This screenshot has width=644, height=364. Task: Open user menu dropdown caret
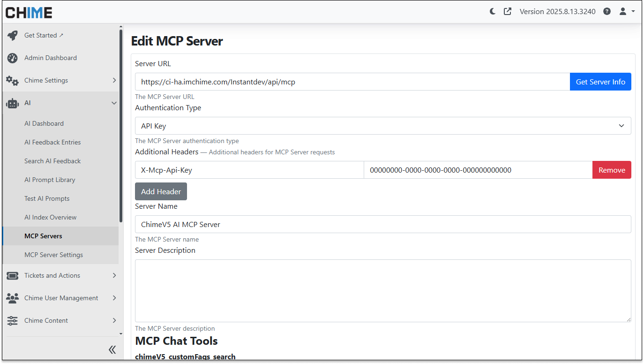633,11
